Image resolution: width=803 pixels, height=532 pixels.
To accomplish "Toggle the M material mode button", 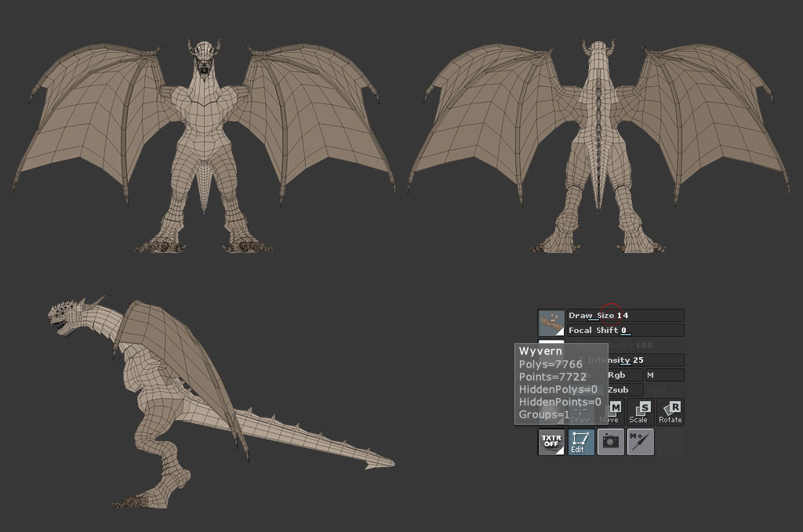I will click(665, 375).
